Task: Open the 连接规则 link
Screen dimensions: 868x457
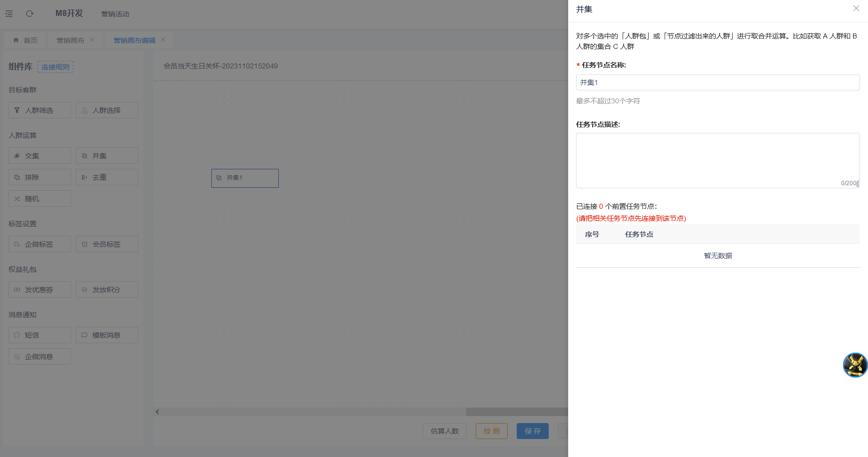Action: 55,67
